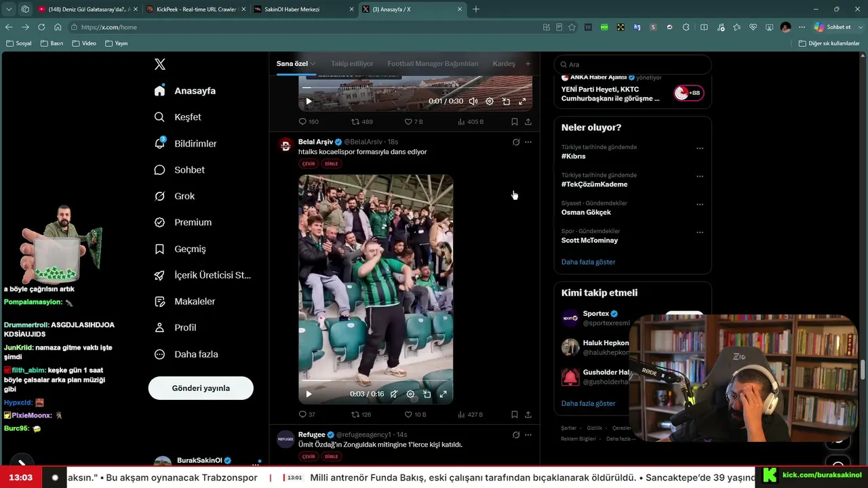The image size is (868, 488).
Task: Open more options for #Kıbrıs trend
Action: click(700, 148)
